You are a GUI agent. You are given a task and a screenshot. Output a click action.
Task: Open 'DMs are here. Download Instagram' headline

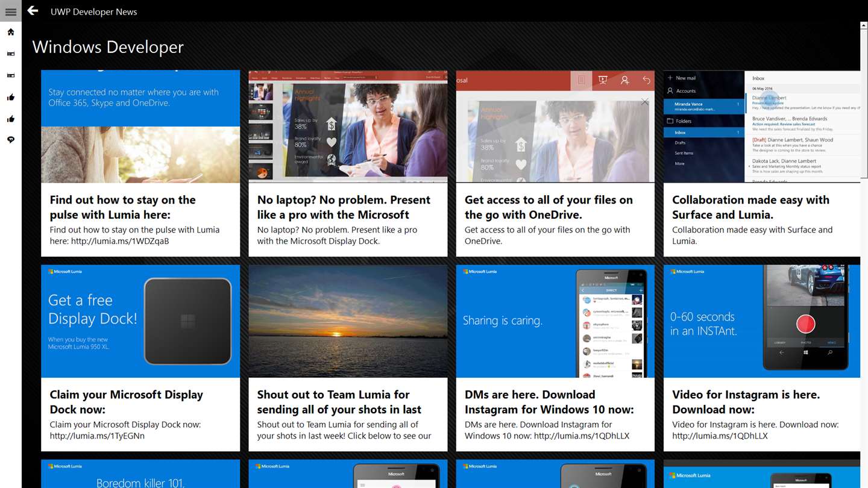tap(549, 402)
